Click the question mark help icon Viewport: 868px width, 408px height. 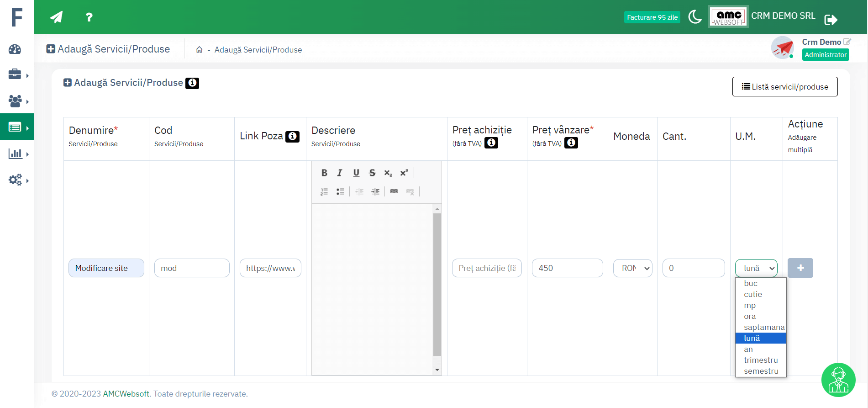point(89,17)
